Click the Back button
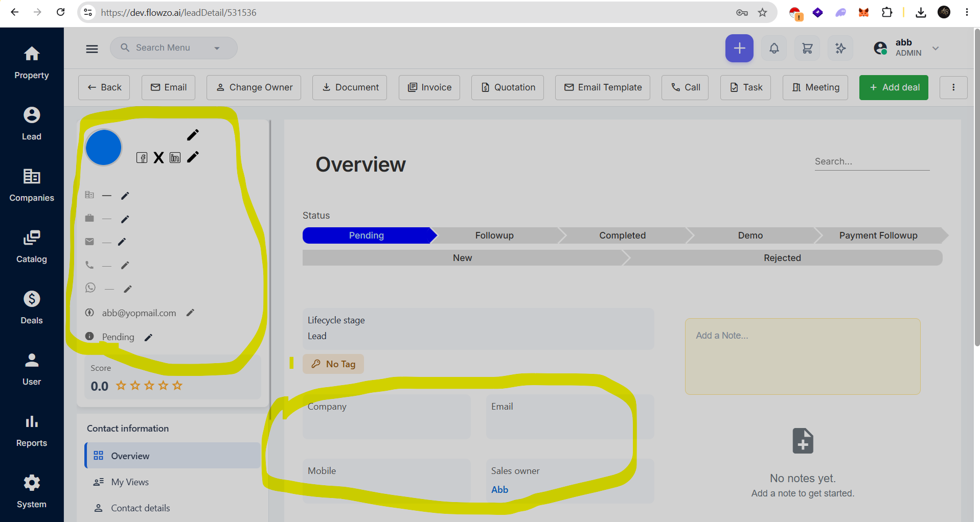The width and height of the screenshot is (980, 522). [x=104, y=87]
